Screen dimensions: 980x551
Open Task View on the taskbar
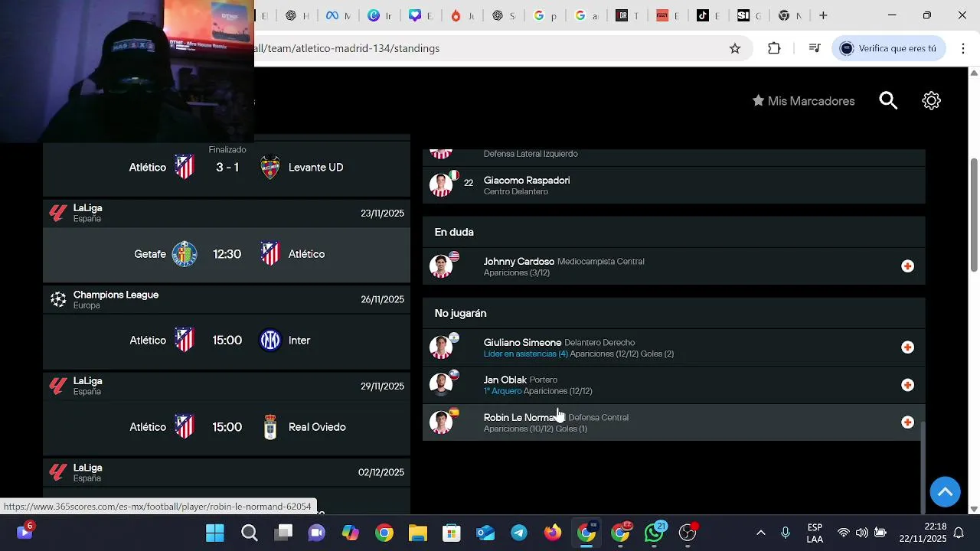[x=283, y=533]
